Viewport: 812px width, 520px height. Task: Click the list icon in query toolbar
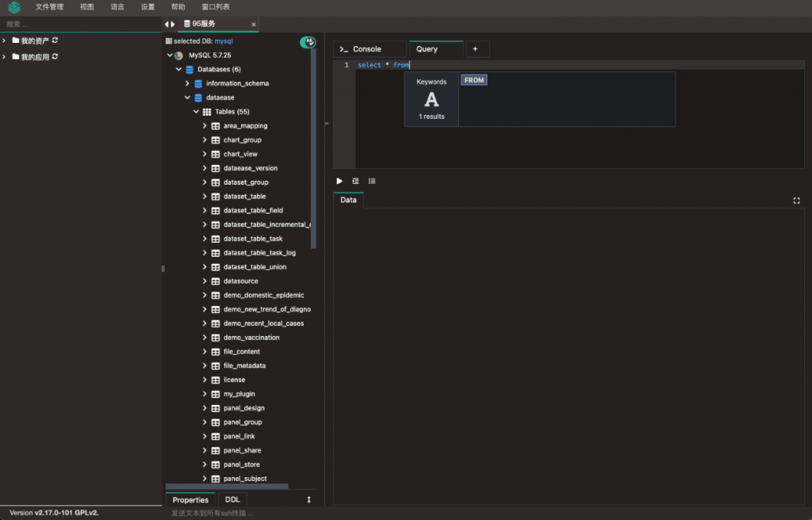click(372, 181)
